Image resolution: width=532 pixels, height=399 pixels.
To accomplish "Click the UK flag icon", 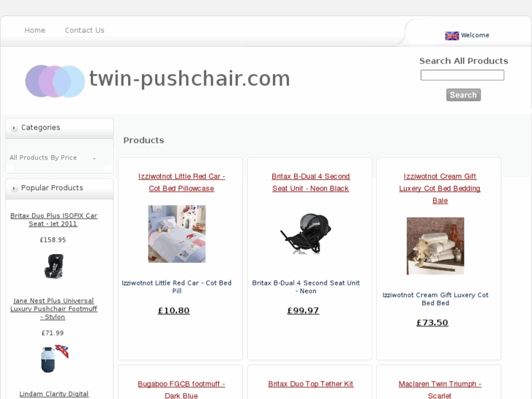I will [x=452, y=36].
